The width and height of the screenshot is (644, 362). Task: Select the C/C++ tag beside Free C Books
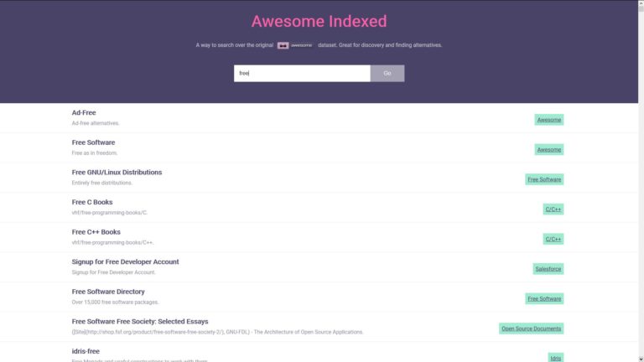pyautogui.click(x=553, y=209)
